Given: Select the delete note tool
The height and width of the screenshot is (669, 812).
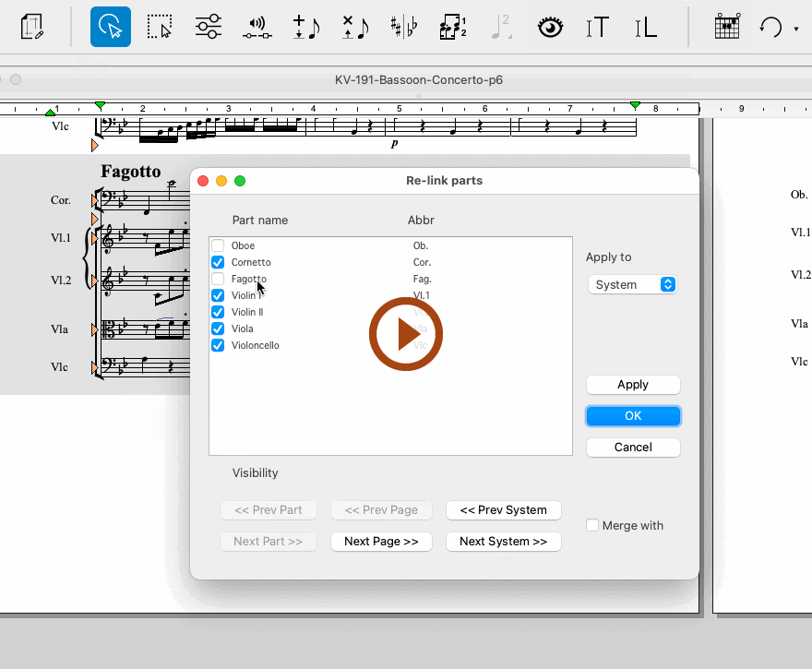Looking at the screenshot, I should pos(355,27).
